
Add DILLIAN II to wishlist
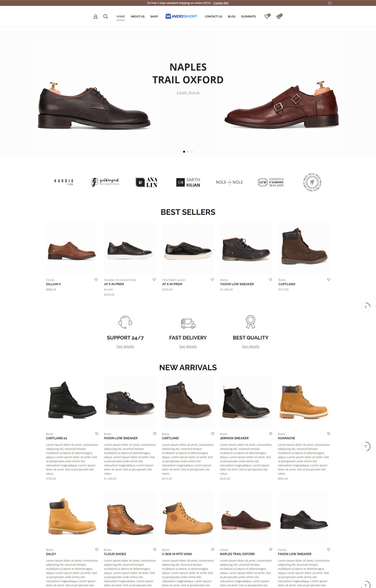[x=96, y=280]
